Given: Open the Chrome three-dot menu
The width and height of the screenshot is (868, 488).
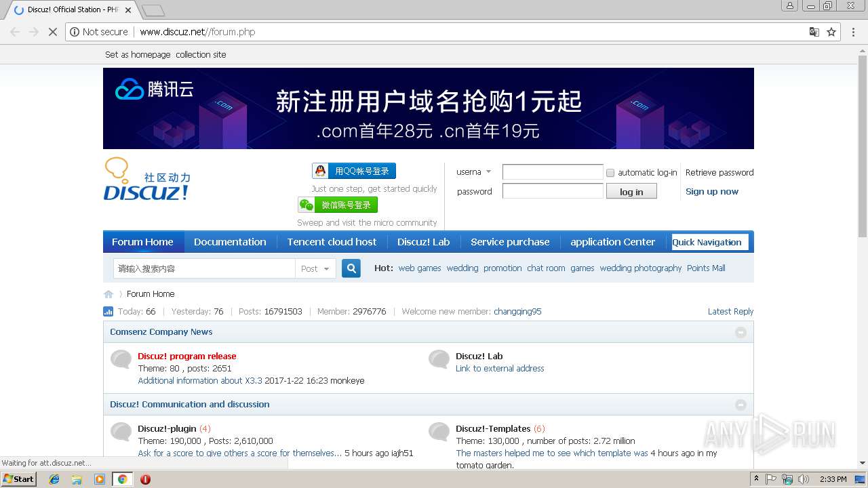Looking at the screenshot, I should coord(854,32).
